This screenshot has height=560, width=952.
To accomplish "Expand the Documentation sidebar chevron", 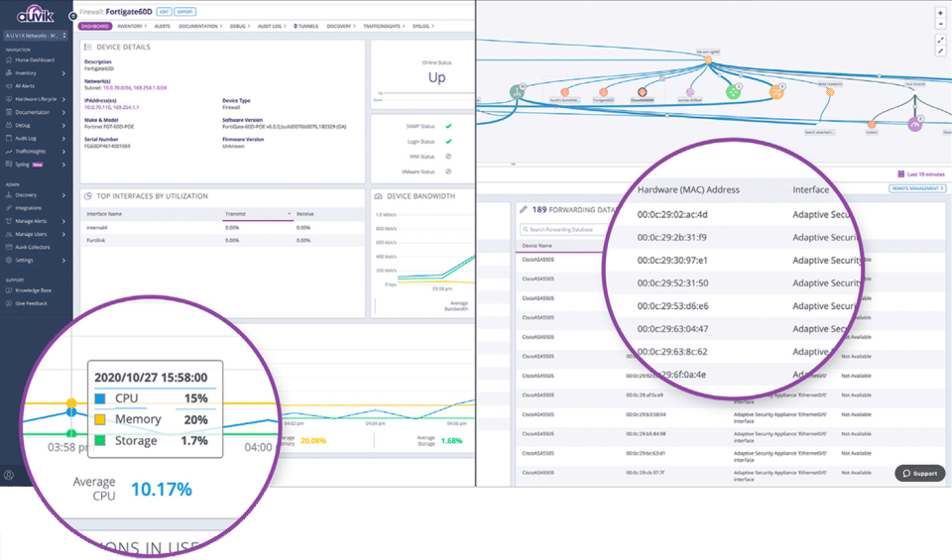I will pyautogui.click(x=63, y=112).
